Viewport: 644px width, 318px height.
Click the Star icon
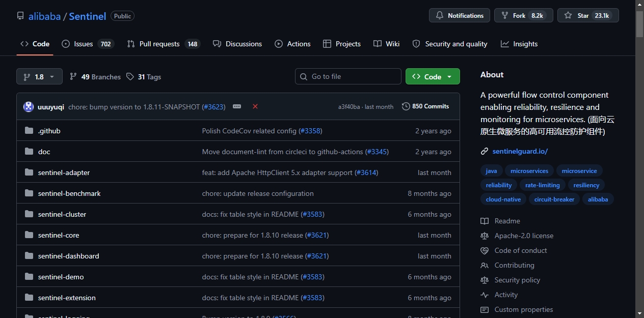tap(568, 16)
